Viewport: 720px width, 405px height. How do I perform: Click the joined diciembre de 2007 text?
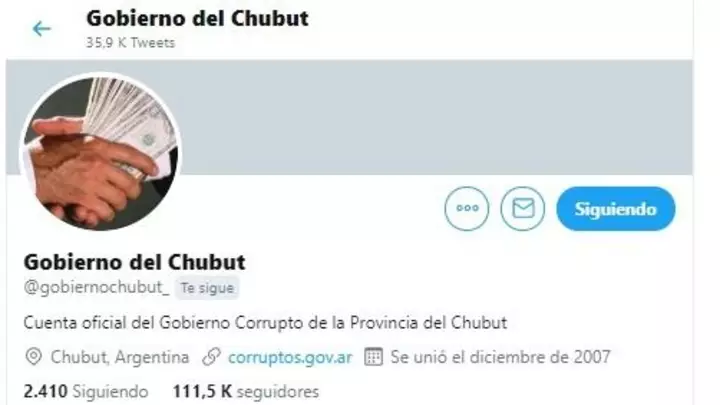tap(501, 357)
